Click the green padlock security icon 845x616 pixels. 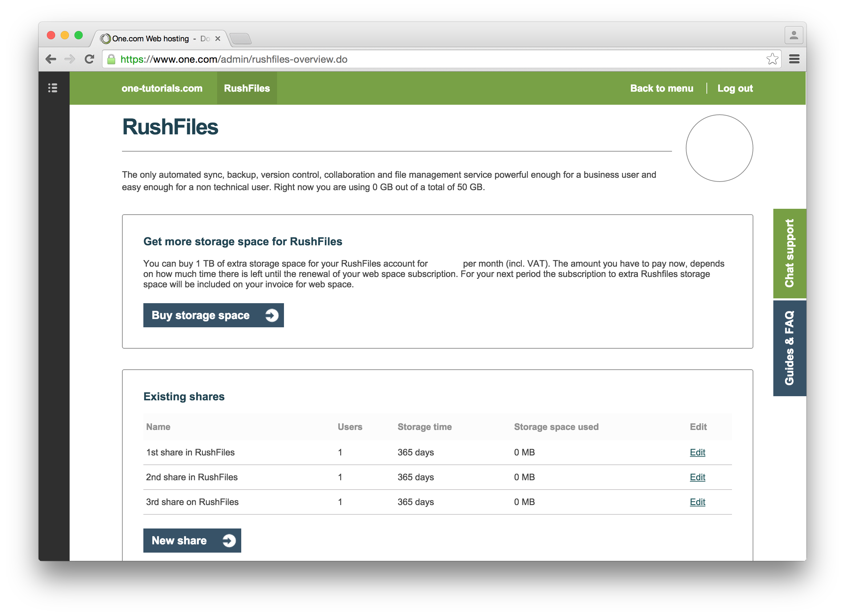(111, 59)
